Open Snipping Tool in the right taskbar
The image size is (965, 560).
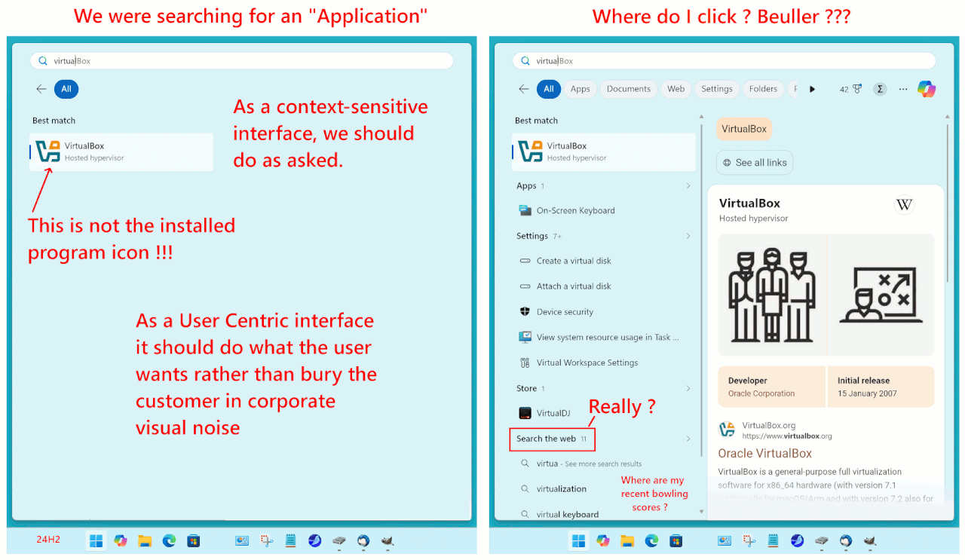[749, 540]
